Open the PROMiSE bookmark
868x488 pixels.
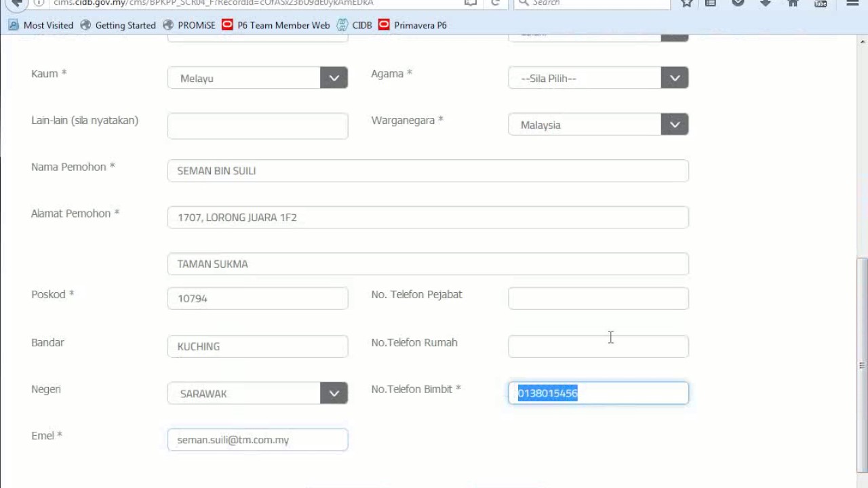[189, 25]
